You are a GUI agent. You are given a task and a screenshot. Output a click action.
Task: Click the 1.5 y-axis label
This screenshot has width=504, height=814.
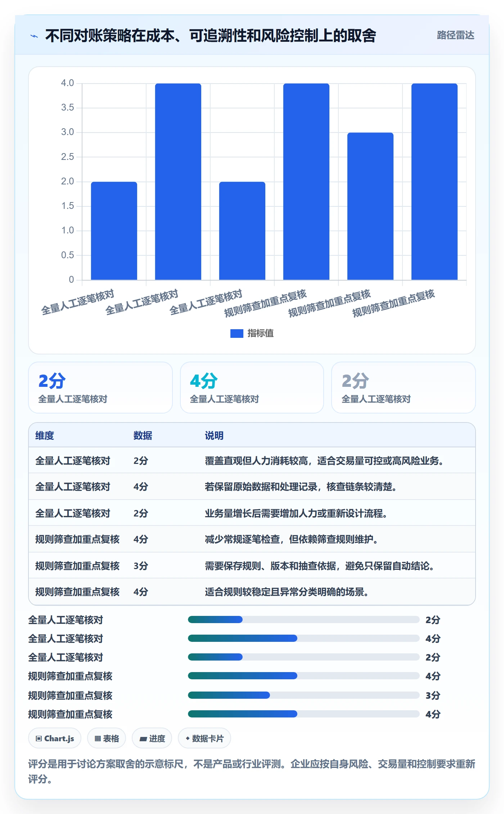[x=67, y=206]
